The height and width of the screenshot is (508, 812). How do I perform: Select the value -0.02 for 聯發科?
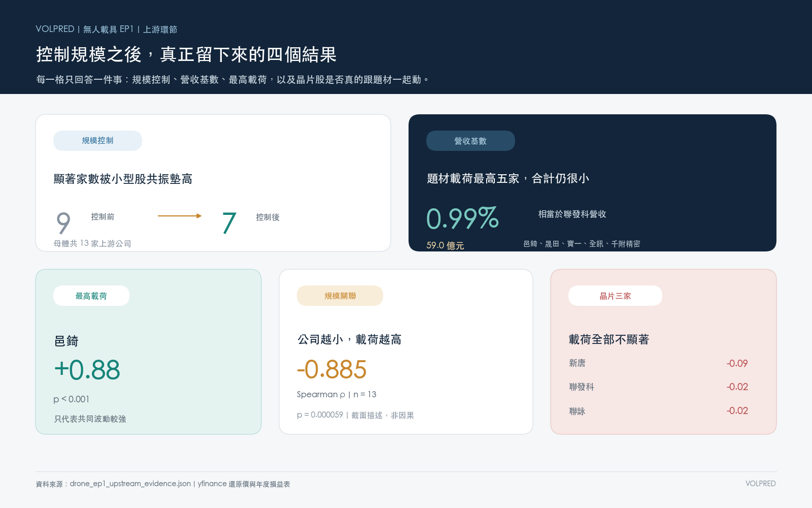(737, 387)
